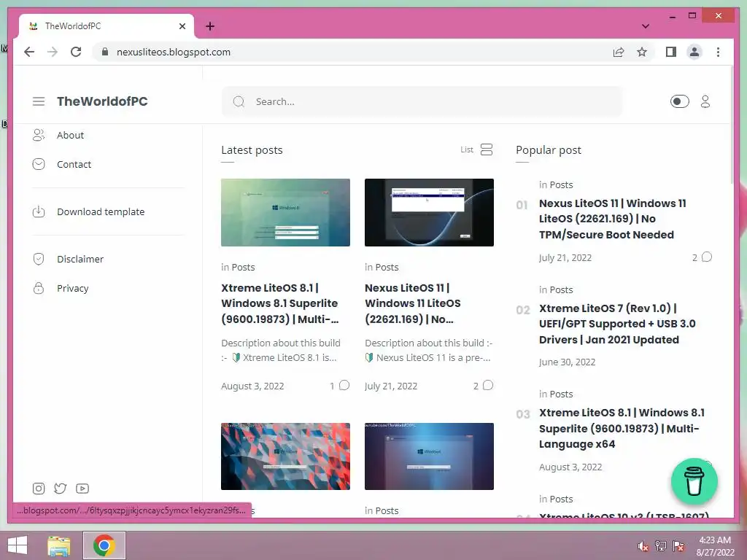Open a new tab with plus button
This screenshot has height=560, width=747.
(x=210, y=26)
